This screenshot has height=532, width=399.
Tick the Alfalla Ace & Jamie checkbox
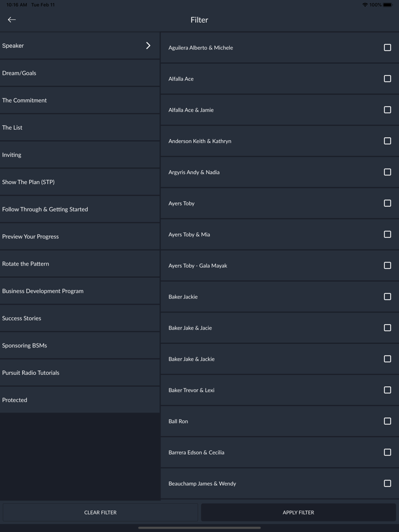click(x=387, y=110)
